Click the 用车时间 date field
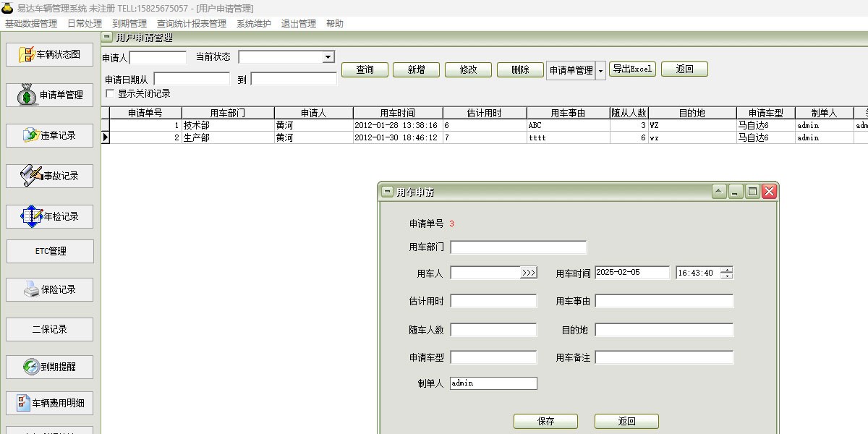 [632, 273]
